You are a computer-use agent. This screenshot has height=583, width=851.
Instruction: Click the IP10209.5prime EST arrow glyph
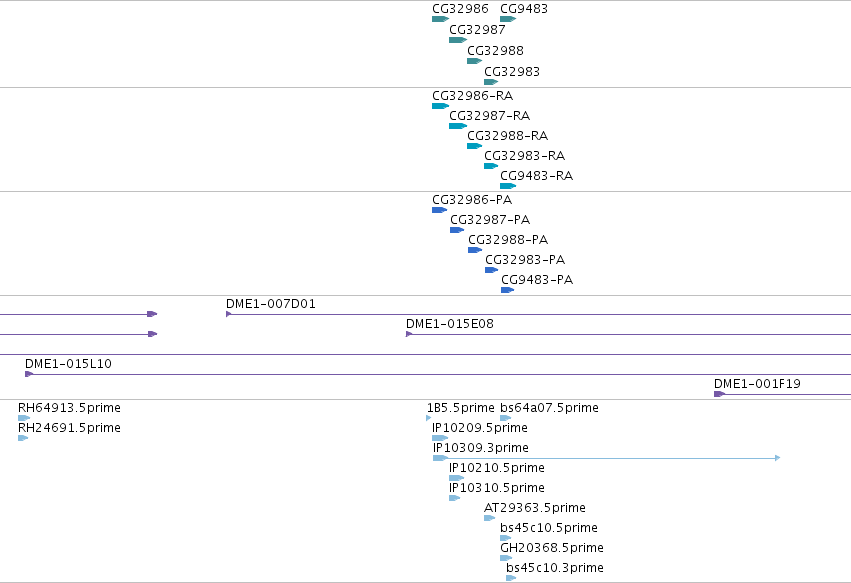440,438
